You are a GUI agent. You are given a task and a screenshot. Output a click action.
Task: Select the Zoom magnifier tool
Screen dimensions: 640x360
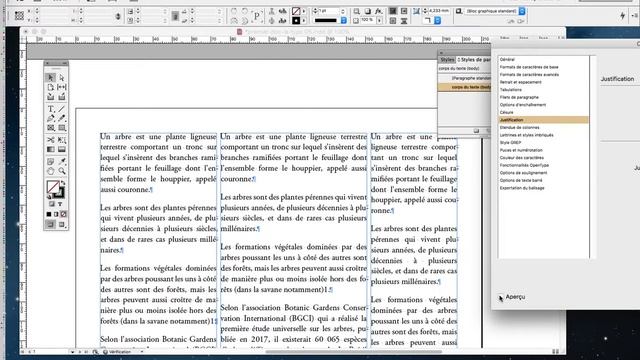pyautogui.click(x=62, y=171)
